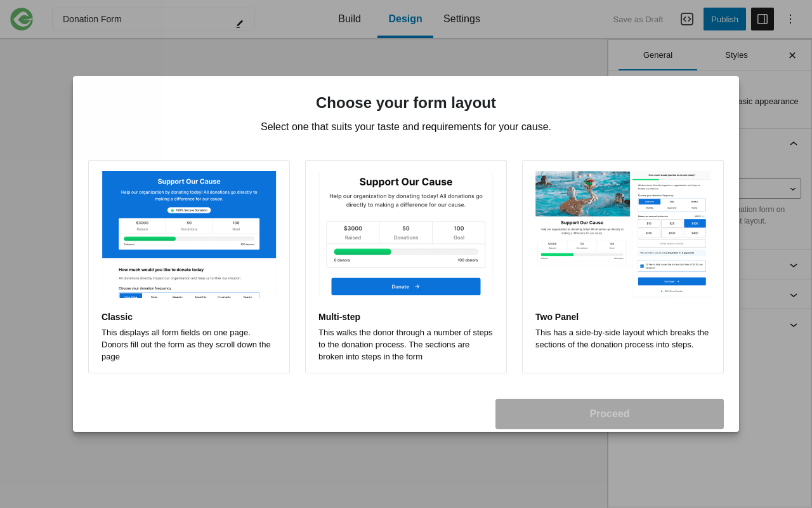Image resolution: width=812 pixels, height=508 pixels.
Task: Select the Multi-step form layout preview
Action: coord(406,234)
